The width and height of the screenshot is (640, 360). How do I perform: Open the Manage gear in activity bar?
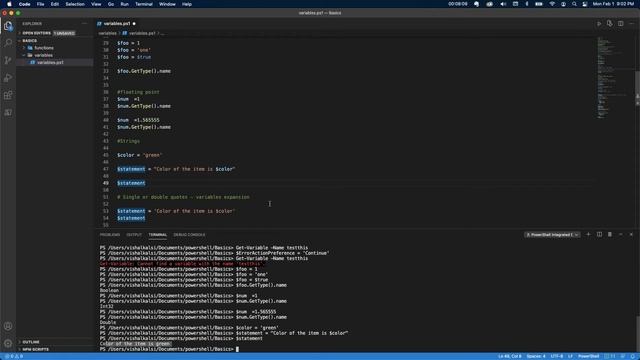[8, 344]
